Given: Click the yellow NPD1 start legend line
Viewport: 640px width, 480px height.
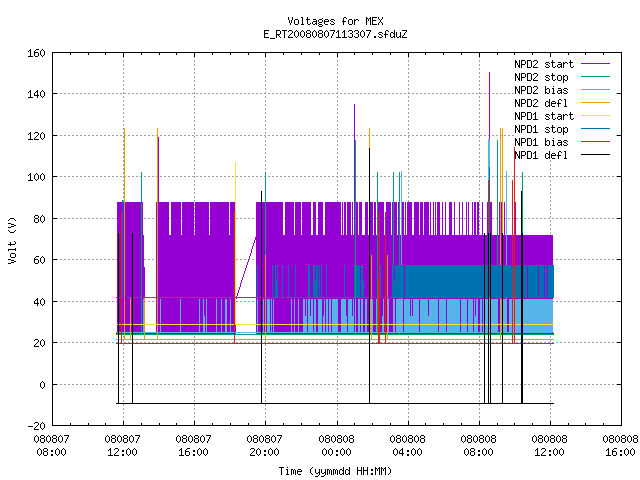Looking at the screenshot, I should point(596,116).
